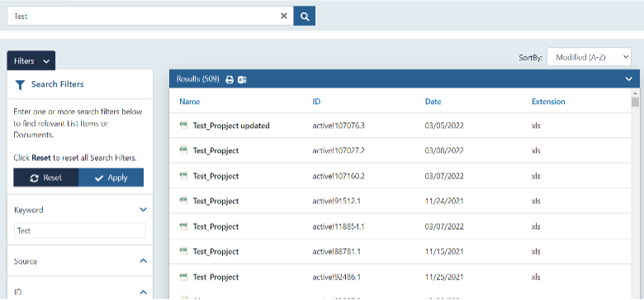Open Test_Propject with ID active!91512.1
The width and height of the screenshot is (644, 300).
[x=215, y=201]
